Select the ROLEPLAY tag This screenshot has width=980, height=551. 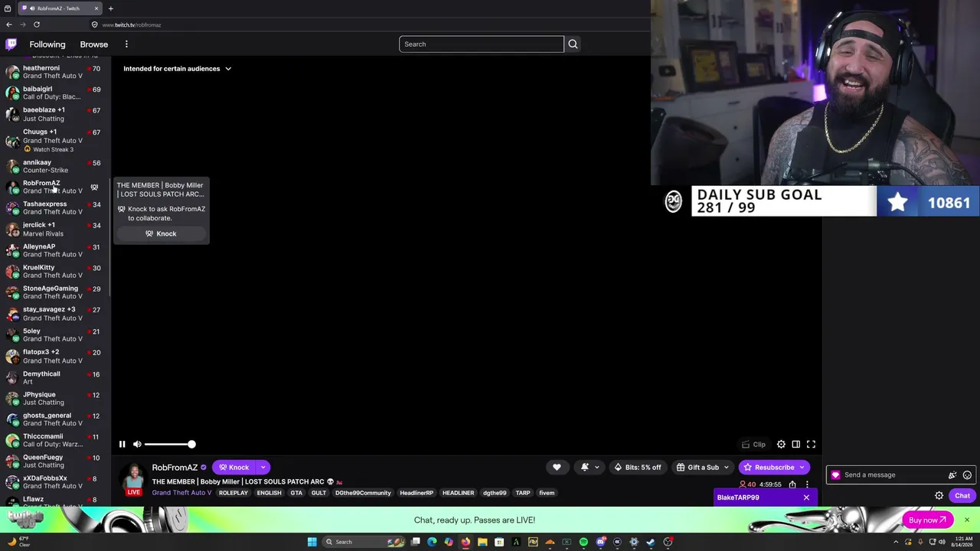click(x=234, y=493)
